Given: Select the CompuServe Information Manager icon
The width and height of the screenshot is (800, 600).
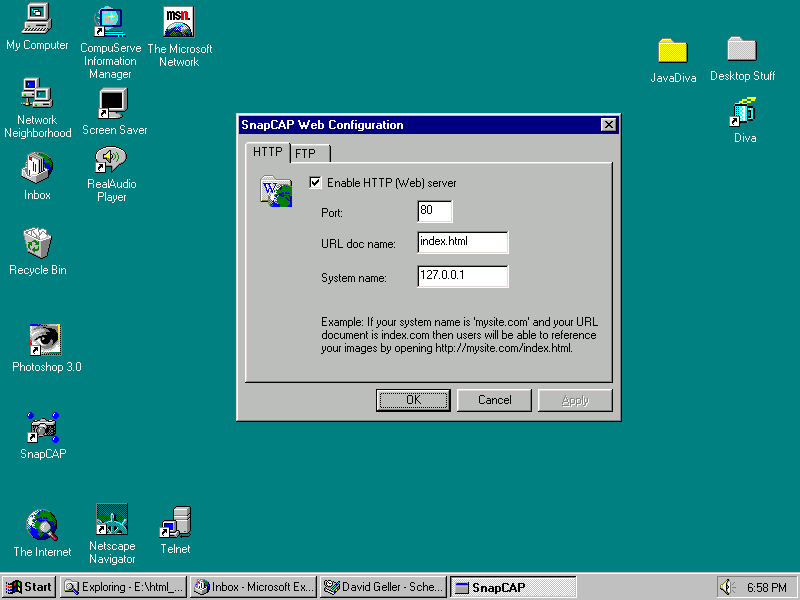Looking at the screenshot, I should [x=109, y=20].
